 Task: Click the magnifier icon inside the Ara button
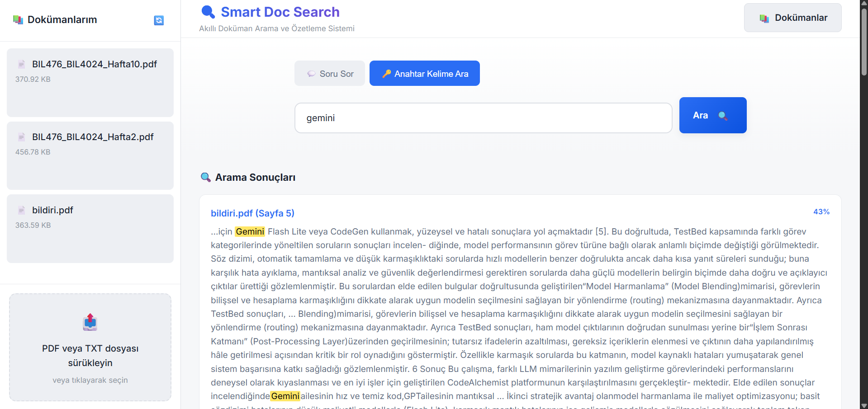[x=723, y=116]
